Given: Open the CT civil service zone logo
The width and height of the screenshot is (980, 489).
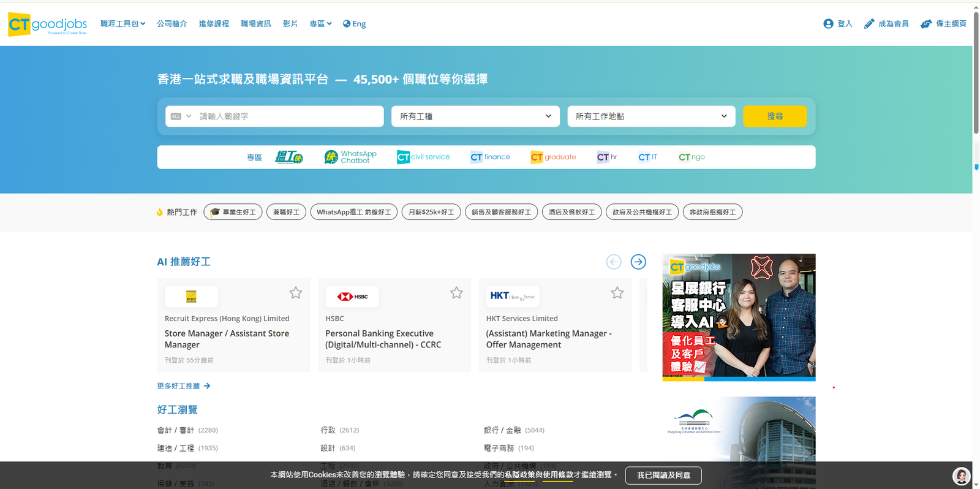Looking at the screenshot, I should tap(423, 157).
